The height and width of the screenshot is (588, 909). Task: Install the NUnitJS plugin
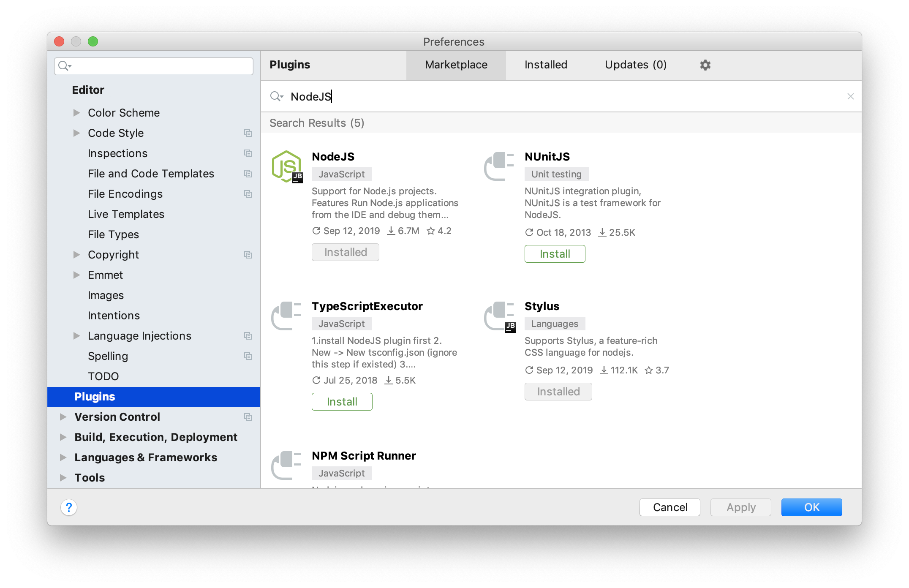pos(555,253)
